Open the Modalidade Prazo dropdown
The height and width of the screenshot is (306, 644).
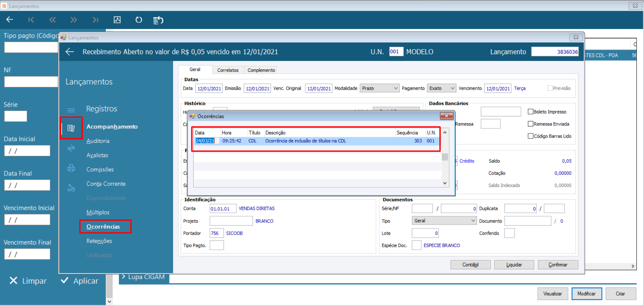(379, 88)
